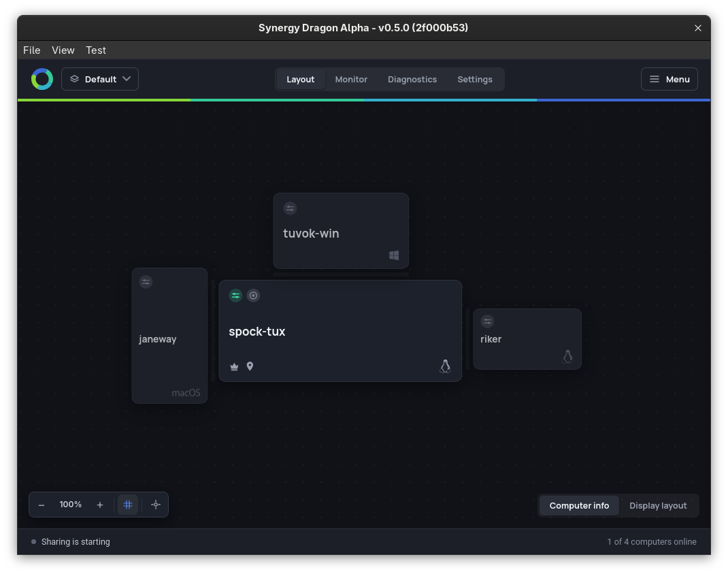Click the crown icon on spock-tux
The image size is (728, 574).
[234, 367]
